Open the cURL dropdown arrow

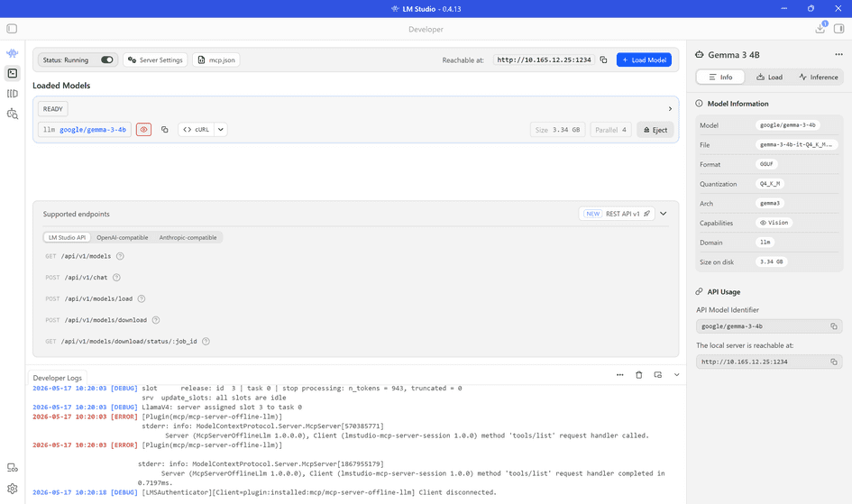(221, 130)
